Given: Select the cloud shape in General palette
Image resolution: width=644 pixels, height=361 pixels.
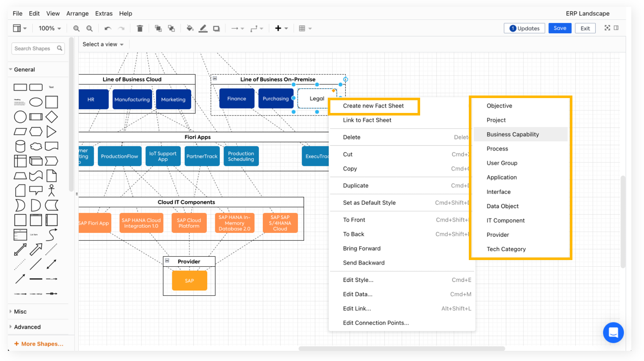Looking at the screenshot, I should coord(36,146).
